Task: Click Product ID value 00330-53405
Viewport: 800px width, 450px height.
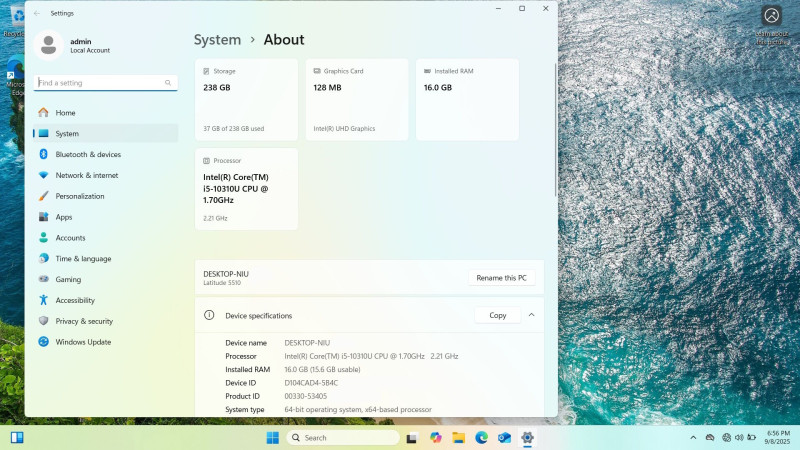Action: [x=306, y=396]
